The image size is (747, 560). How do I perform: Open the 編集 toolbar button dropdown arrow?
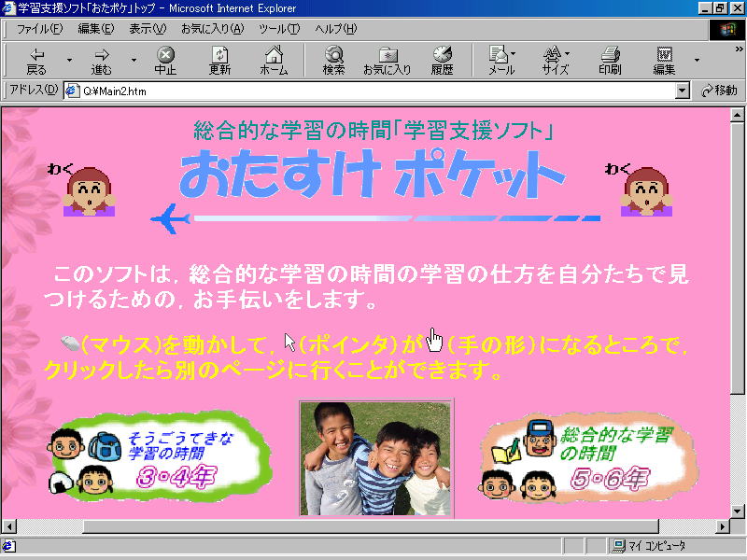pyautogui.click(x=697, y=60)
